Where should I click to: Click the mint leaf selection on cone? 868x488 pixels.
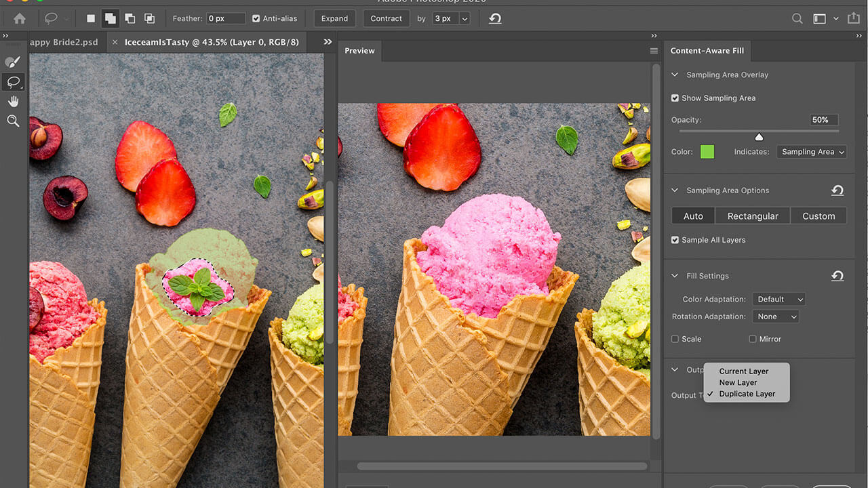(197, 287)
